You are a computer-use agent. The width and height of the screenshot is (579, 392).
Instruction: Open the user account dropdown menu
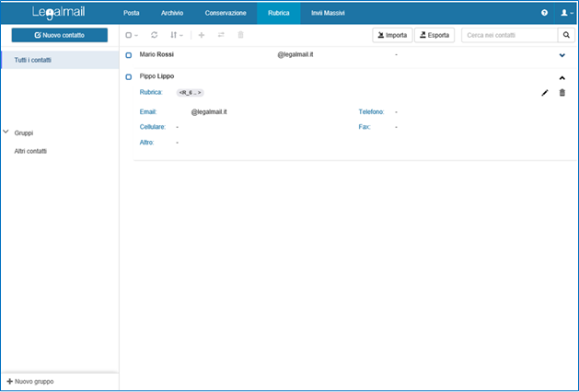click(x=565, y=14)
